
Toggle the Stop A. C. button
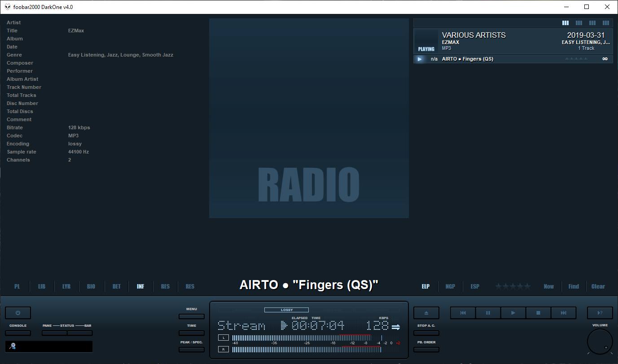[x=426, y=333]
